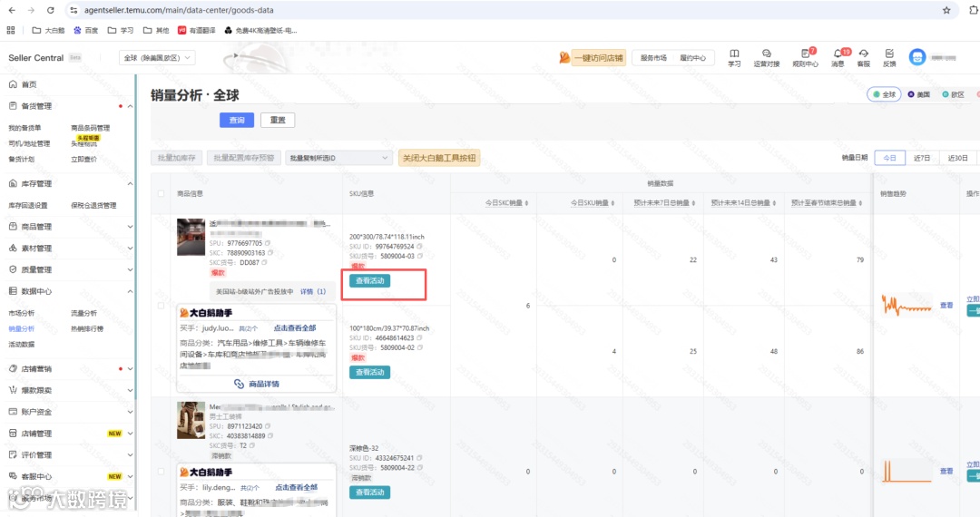The image size is (980, 517).
Task: Expand the 商品管理 sidebar section
Action: pyautogui.click(x=130, y=227)
